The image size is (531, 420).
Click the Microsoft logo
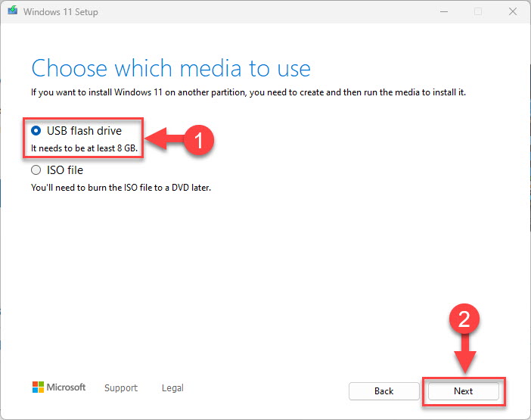pos(59,387)
